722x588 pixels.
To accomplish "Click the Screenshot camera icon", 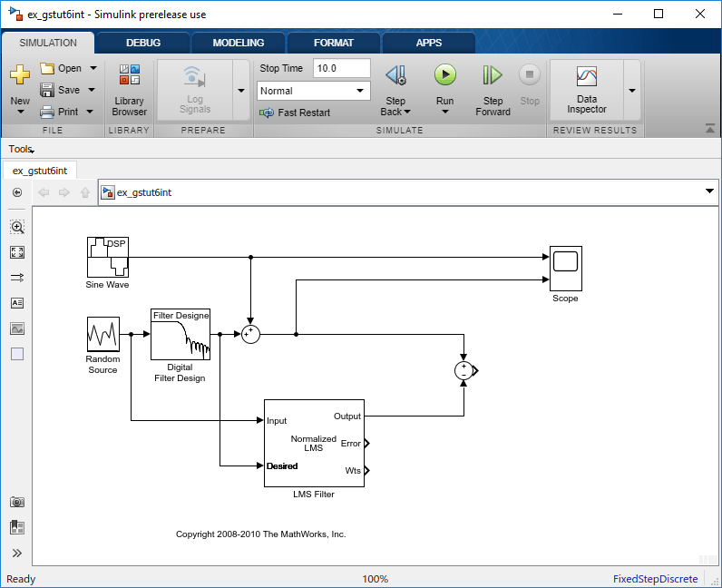I will click(x=17, y=502).
